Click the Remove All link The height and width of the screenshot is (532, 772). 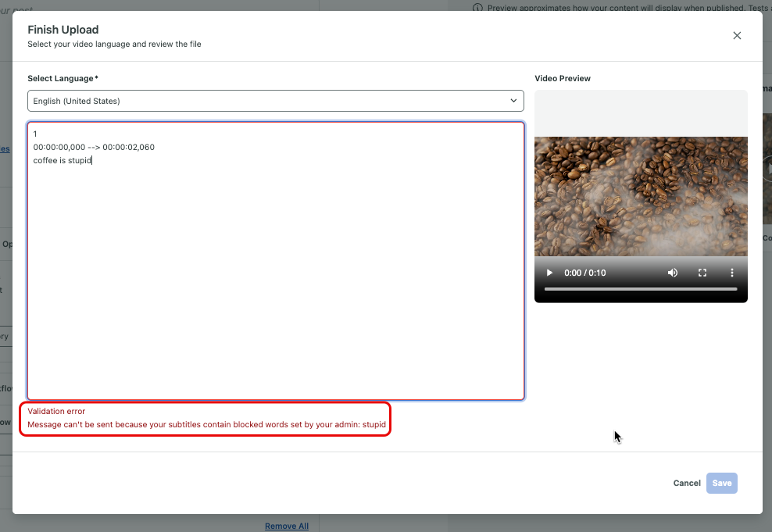click(287, 526)
